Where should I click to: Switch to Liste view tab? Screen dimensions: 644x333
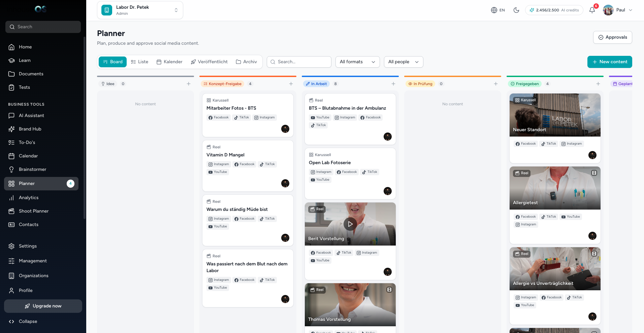pos(139,62)
